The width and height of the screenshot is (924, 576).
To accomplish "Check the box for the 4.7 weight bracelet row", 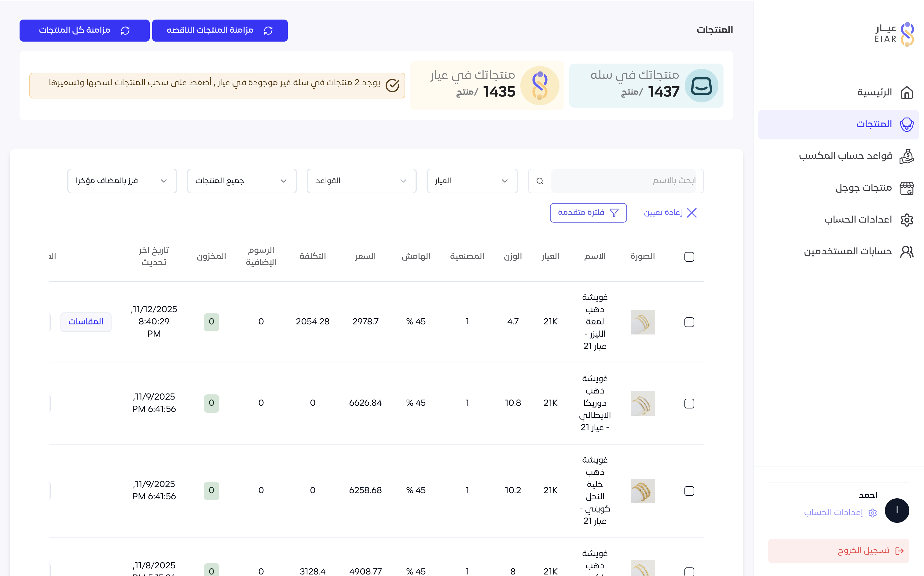I will tap(689, 322).
